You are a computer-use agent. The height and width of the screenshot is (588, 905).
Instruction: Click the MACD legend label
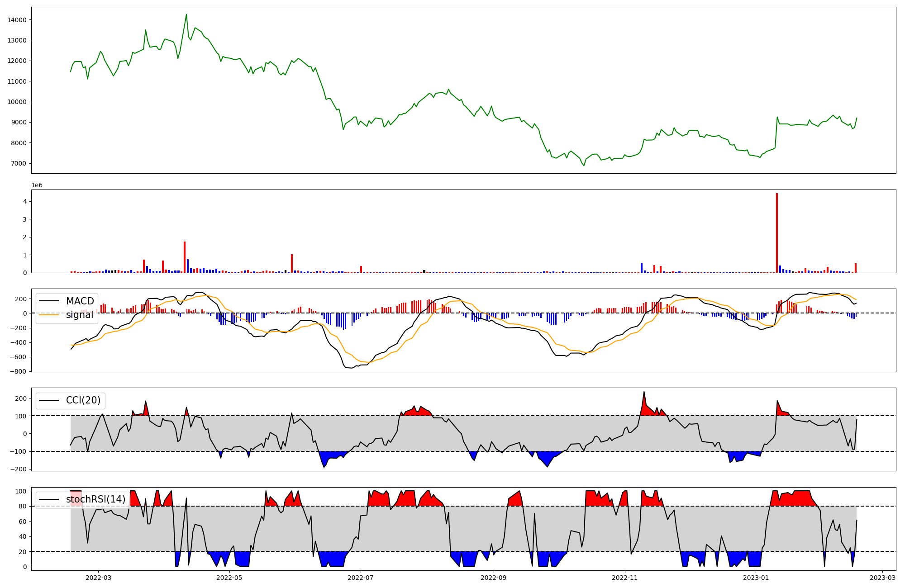point(80,301)
